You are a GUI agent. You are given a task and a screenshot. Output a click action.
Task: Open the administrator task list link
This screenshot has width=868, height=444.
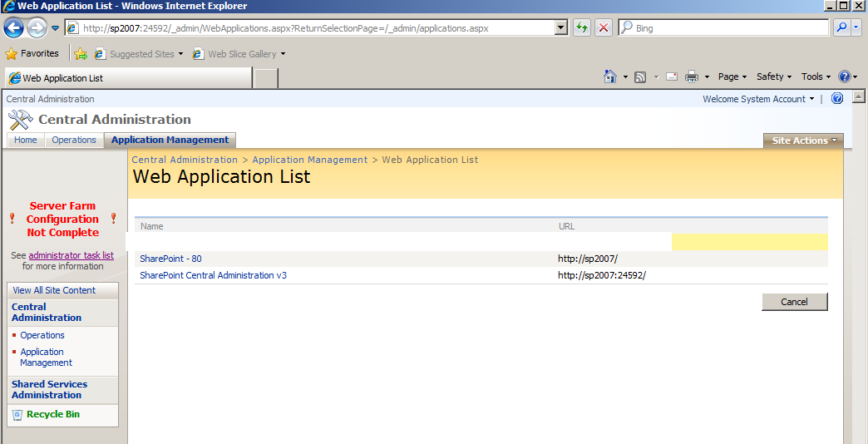71,255
